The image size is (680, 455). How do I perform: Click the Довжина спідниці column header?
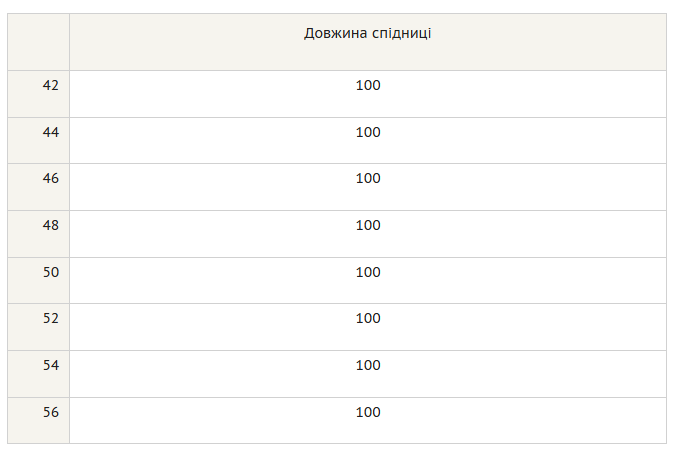coord(367,33)
